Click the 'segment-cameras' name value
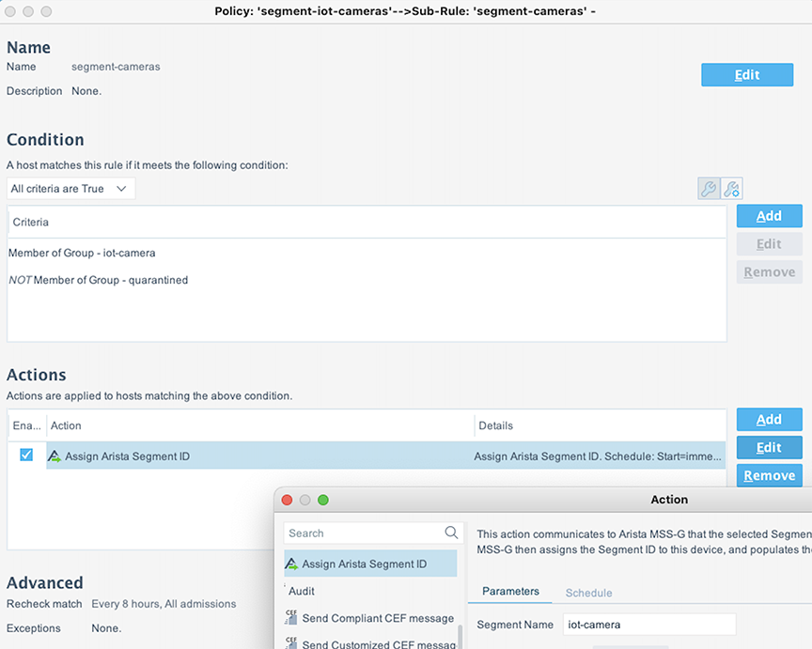Image resolution: width=812 pixels, height=649 pixels. (x=116, y=67)
